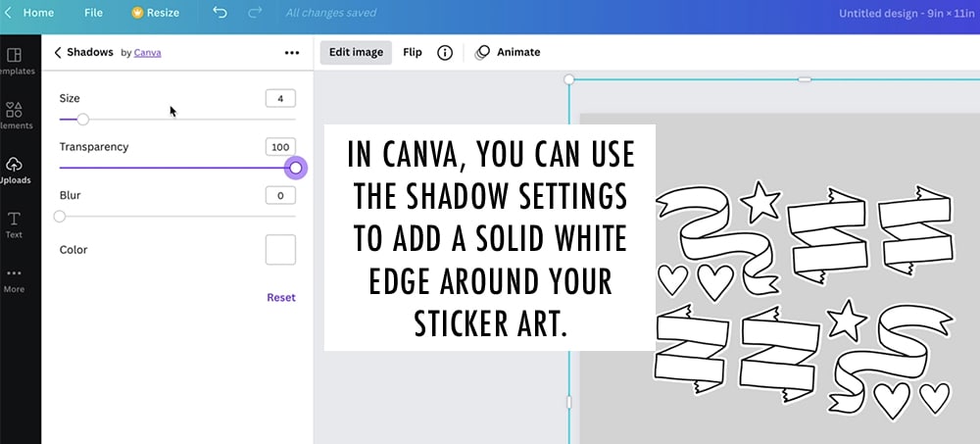Click the Blur slider handle

60,217
